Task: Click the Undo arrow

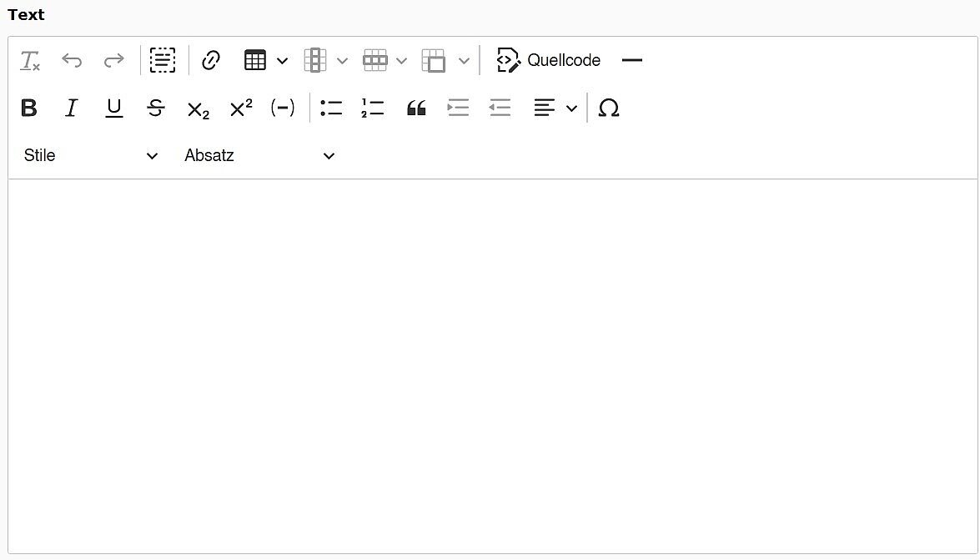Action: point(72,60)
